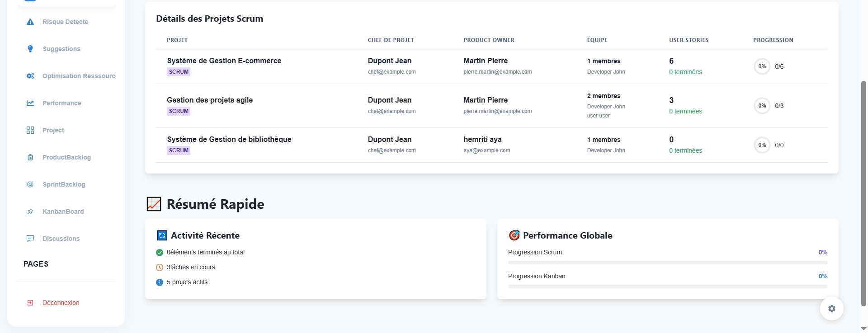Click SCRUM badge under bibliothèque project
868x333 pixels.
179,150
